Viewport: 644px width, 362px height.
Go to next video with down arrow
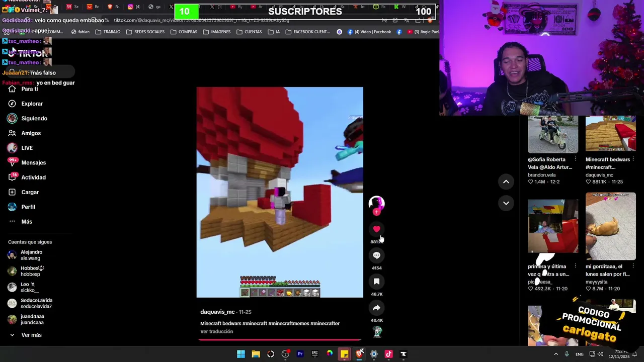(506, 203)
